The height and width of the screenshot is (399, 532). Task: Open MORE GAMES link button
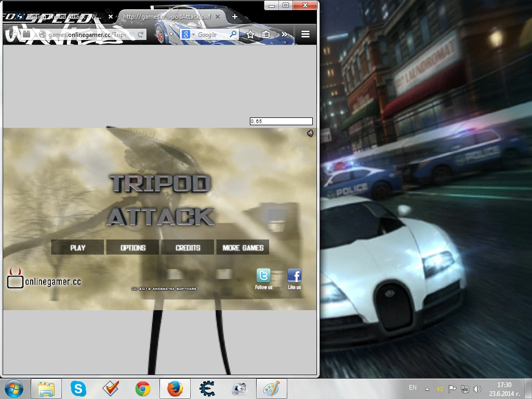[243, 247]
